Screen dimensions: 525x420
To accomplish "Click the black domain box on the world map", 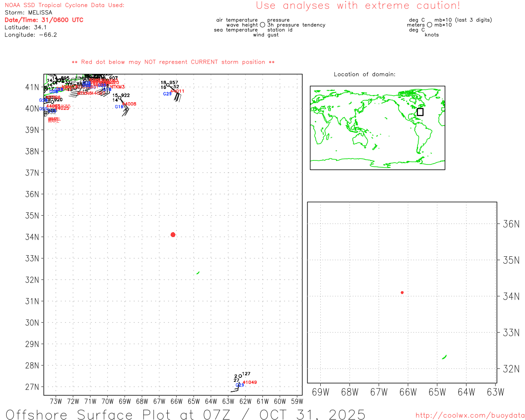I will point(420,112).
